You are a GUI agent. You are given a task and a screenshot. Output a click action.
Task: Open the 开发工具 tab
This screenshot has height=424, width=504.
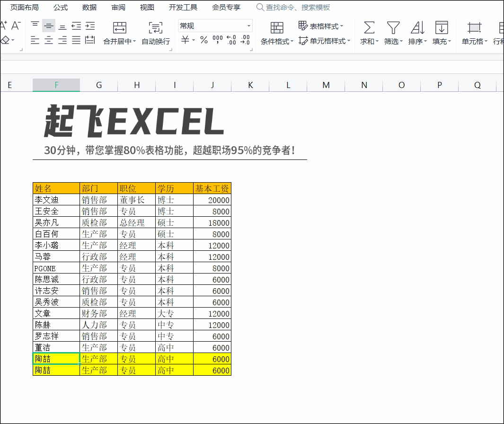point(183,8)
